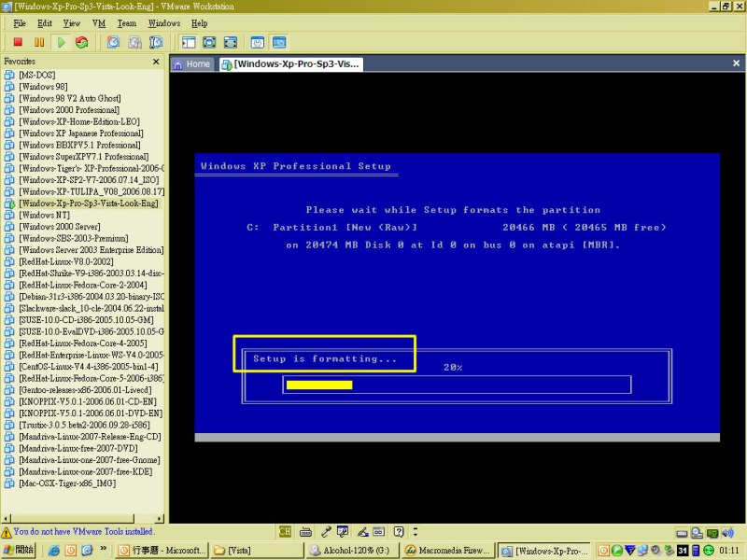Select [Mandriva-Linux-free-2007-DVD] favorite

pos(78,448)
